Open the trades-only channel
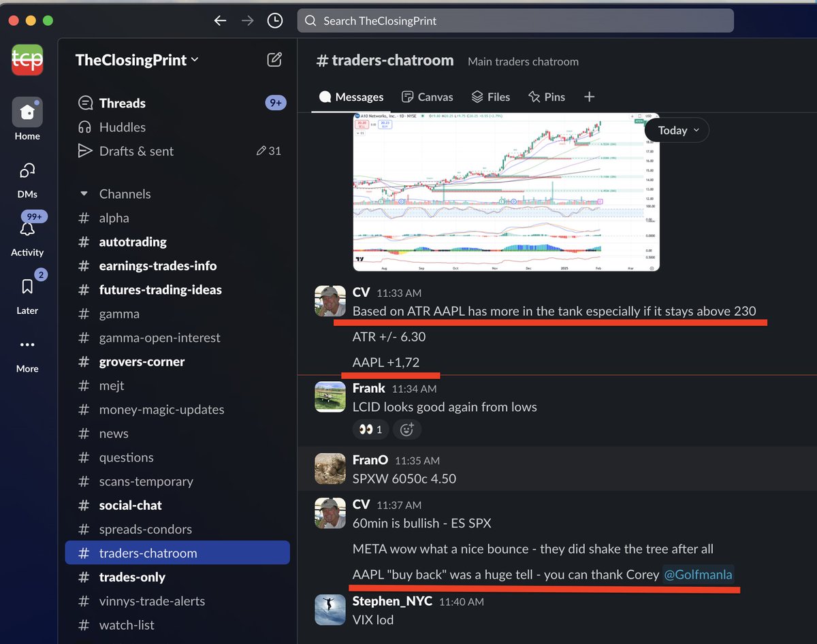Image resolution: width=817 pixels, height=644 pixels. click(x=177, y=577)
